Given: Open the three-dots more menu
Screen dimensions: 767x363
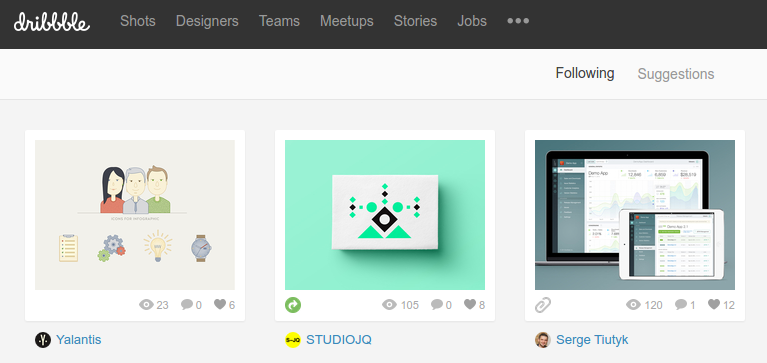Looking at the screenshot, I should coord(518,21).
